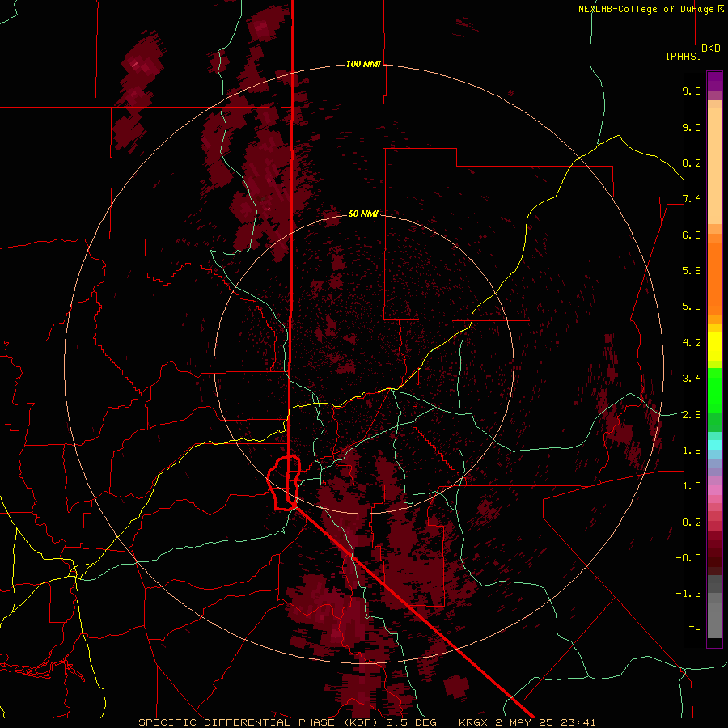The image size is (728, 728).
Task: Click the DKD units label above legend
Action: pyautogui.click(x=711, y=49)
